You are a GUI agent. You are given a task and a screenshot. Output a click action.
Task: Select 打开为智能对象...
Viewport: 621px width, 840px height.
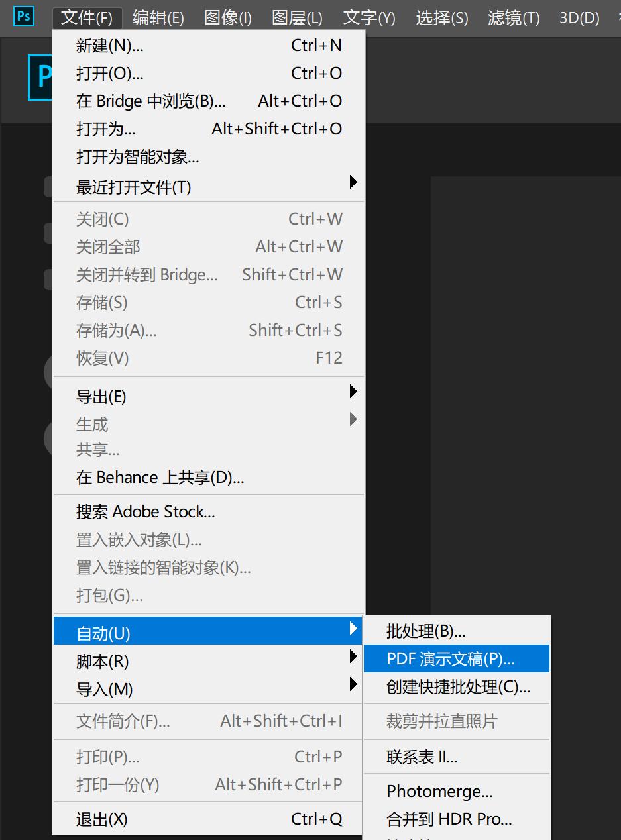pyautogui.click(x=209, y=157)
